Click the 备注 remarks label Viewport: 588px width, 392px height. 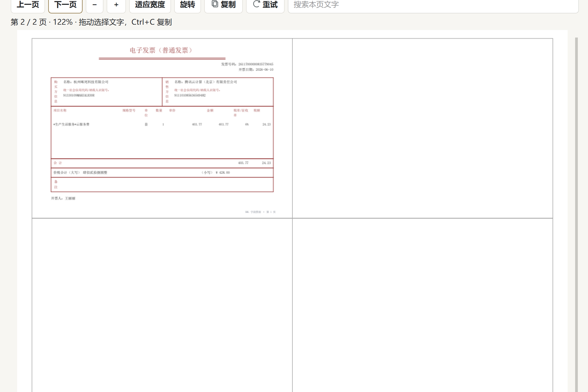(56, 184)
